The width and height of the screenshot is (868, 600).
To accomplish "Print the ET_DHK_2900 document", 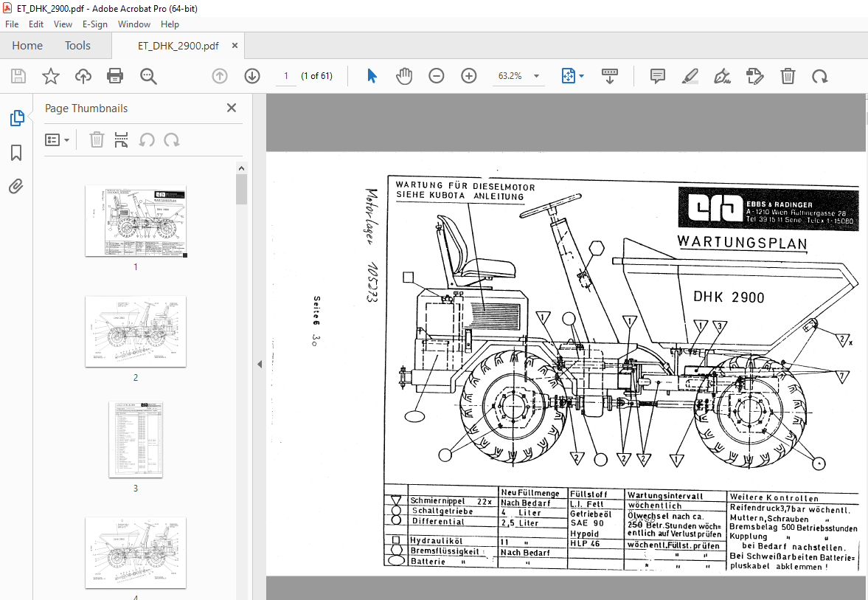I will 115,75.
